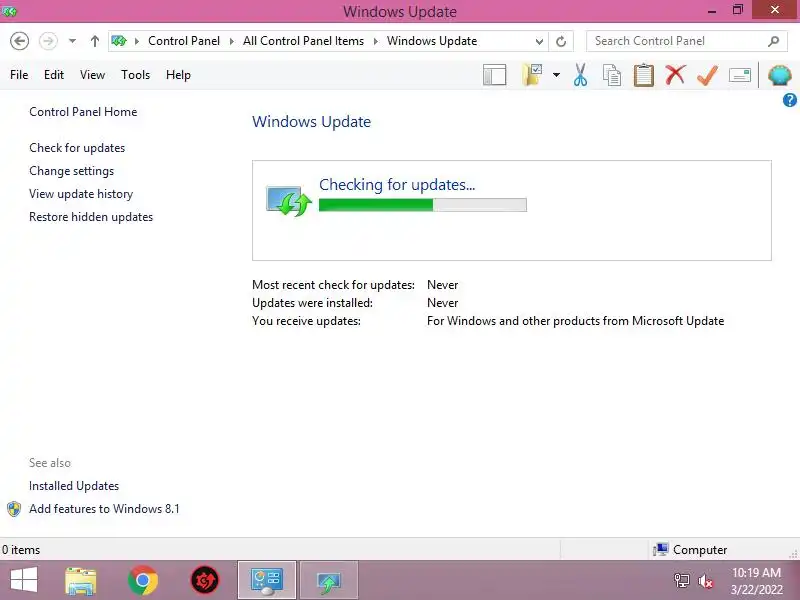Open the Help menu
800x600 pixels.
(x=178, y=74)
